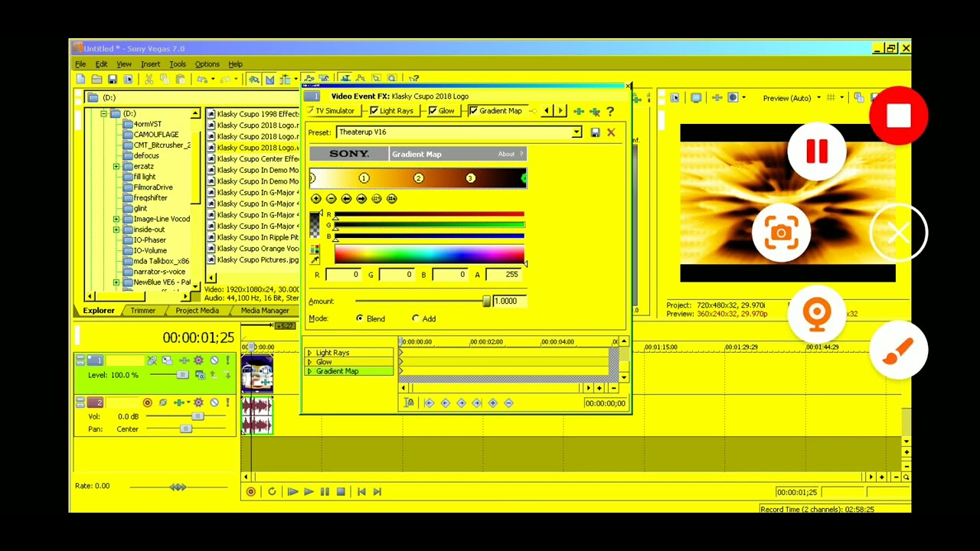Select previous gradient point arrow icon
Image resolution: width=980 pixels, height=551 pixels.
tap(346, 199)
